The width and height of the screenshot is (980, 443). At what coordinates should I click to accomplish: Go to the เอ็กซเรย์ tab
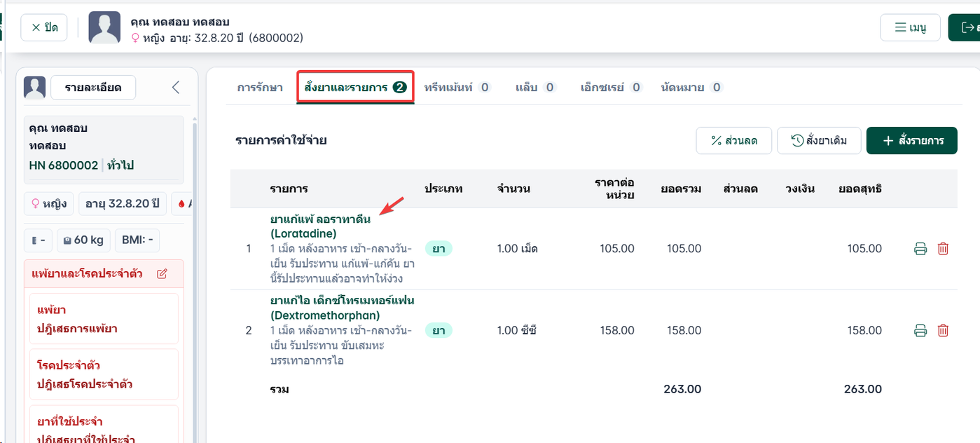point(612,88)
